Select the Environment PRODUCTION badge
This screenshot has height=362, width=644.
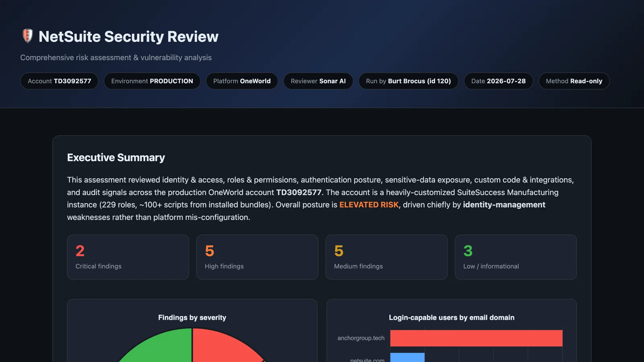pyautogui.click(x=152, y=81)
